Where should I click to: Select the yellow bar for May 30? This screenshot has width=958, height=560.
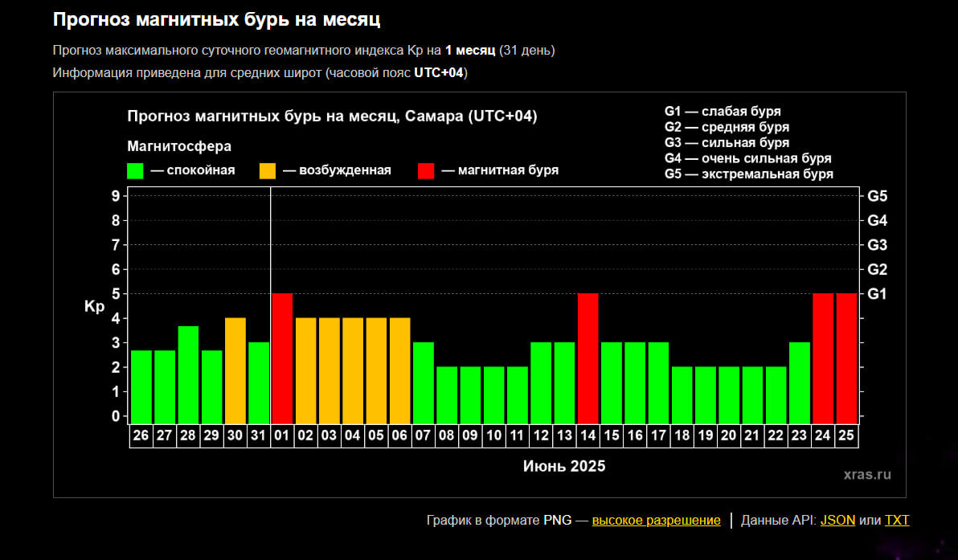coord(235,370)
